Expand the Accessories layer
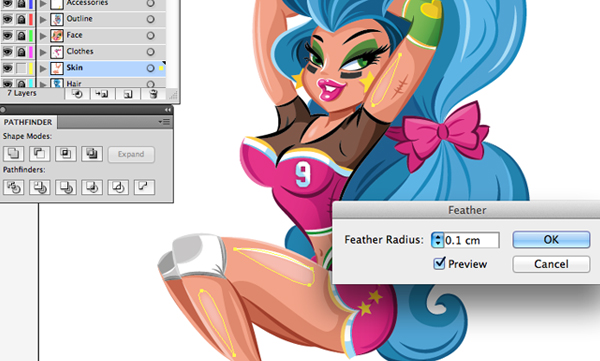 [43, 3]
